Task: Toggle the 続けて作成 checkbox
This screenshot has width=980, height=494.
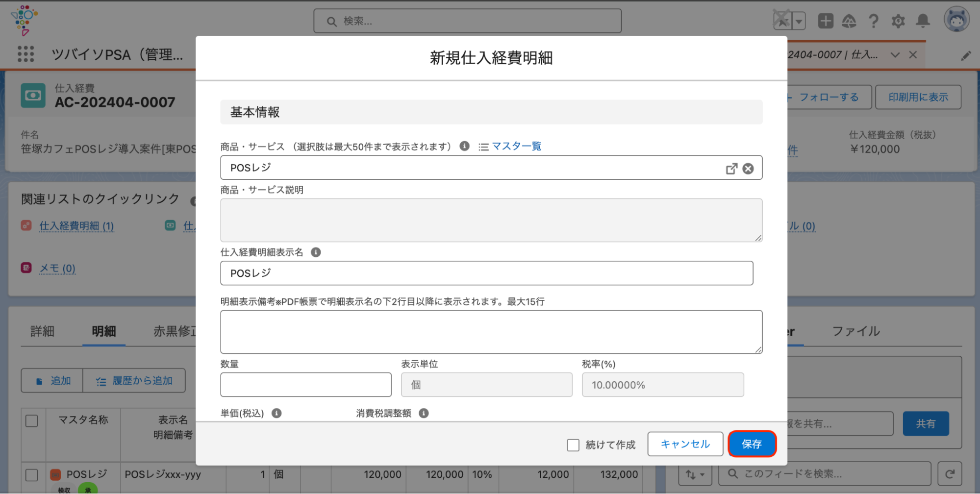Action: (573, 445)
